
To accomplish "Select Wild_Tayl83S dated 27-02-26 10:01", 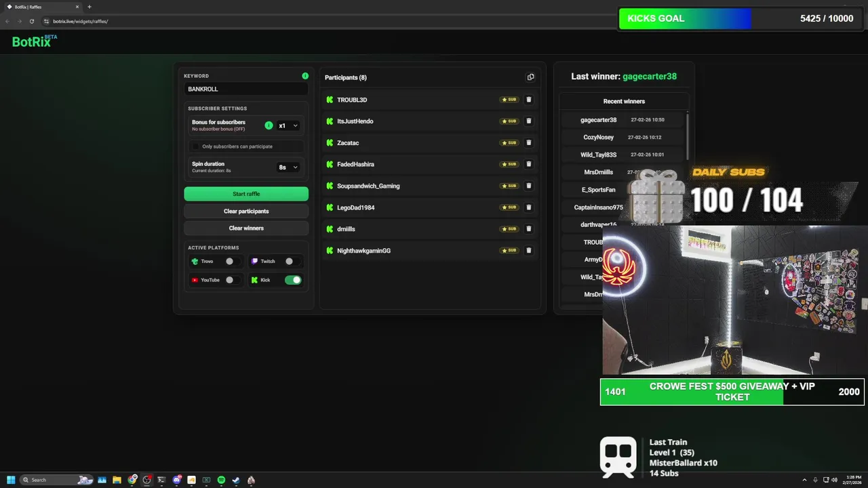I will pyautogui.click(x=623, y=155).
